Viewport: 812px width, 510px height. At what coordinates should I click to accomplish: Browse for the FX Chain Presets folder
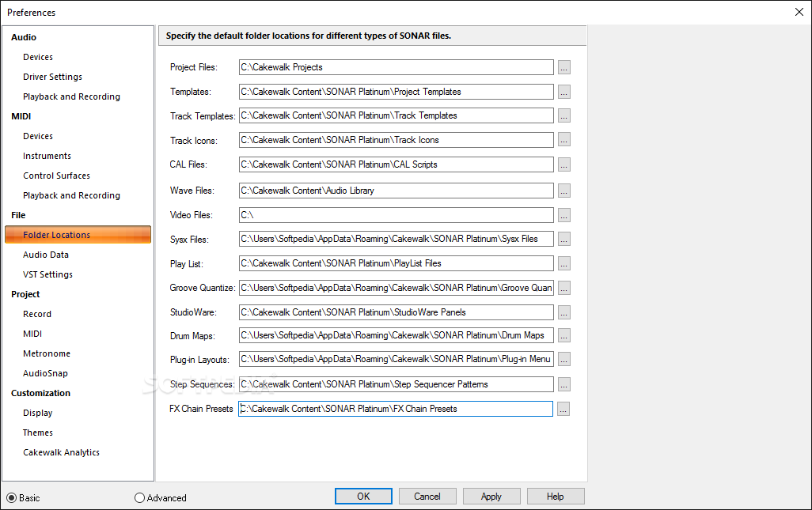point(563,409)
